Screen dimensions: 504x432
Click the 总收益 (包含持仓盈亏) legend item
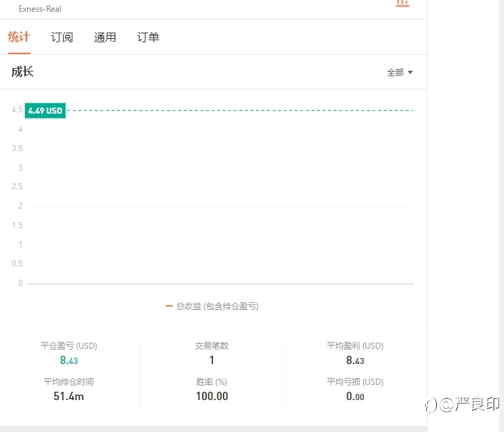(x=212, y=306)
